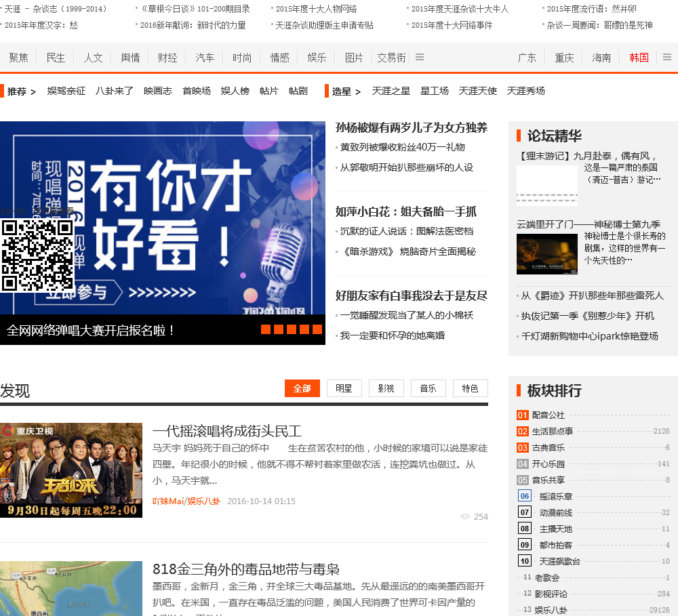Screen dimensions: 678x616
Task: Open the 财经 navigation tab
Action: pyautogui.click(x=167, y=58)
